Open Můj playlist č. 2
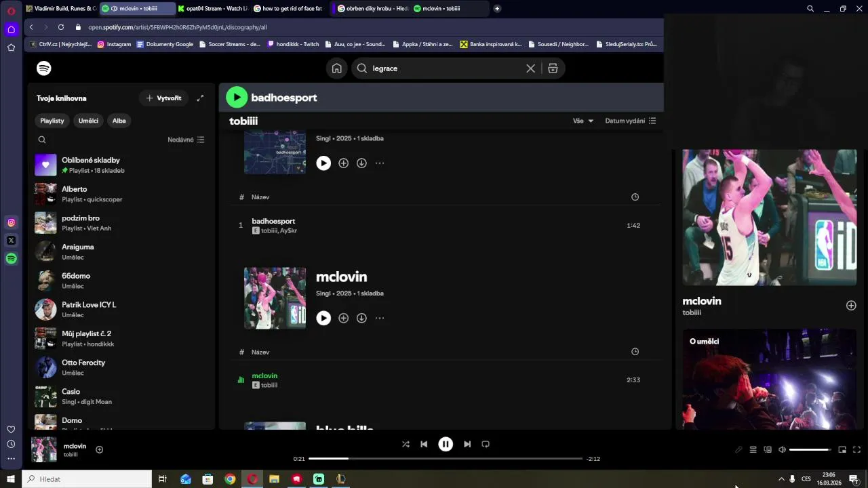 coord(122,338)
